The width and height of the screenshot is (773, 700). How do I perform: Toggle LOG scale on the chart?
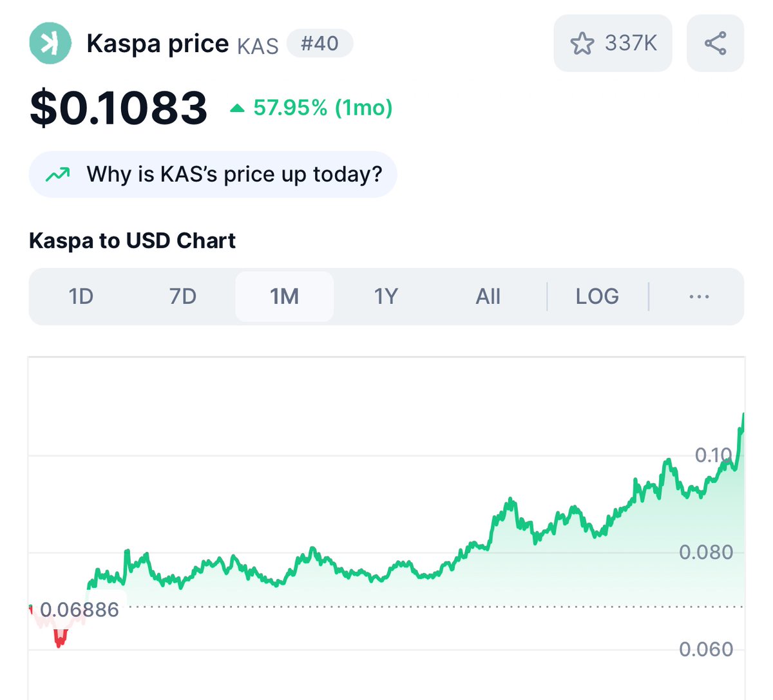coord(597,296)
